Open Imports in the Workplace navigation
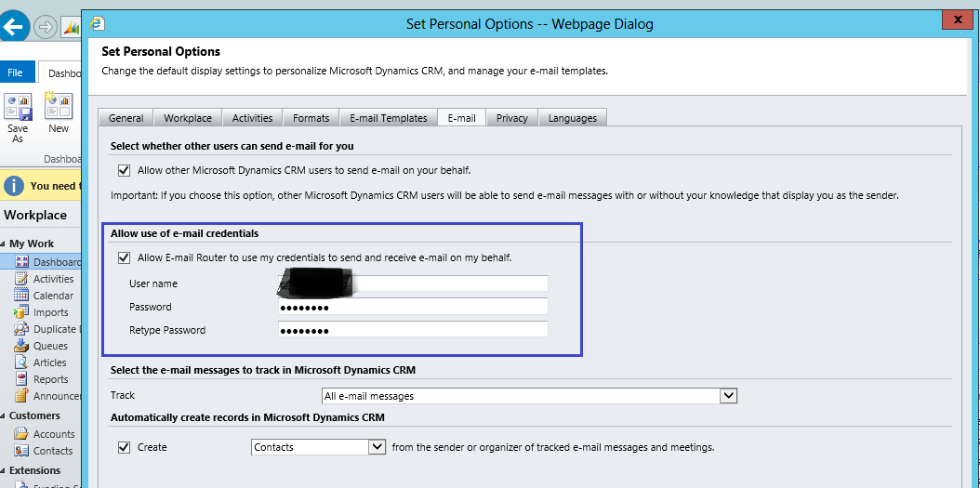The width and height of the screenshot is (980, 488). click(50, 312)
